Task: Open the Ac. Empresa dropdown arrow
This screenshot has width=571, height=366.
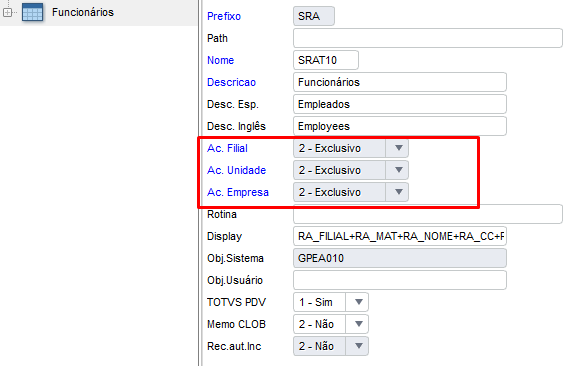Action: coord(398,192)
